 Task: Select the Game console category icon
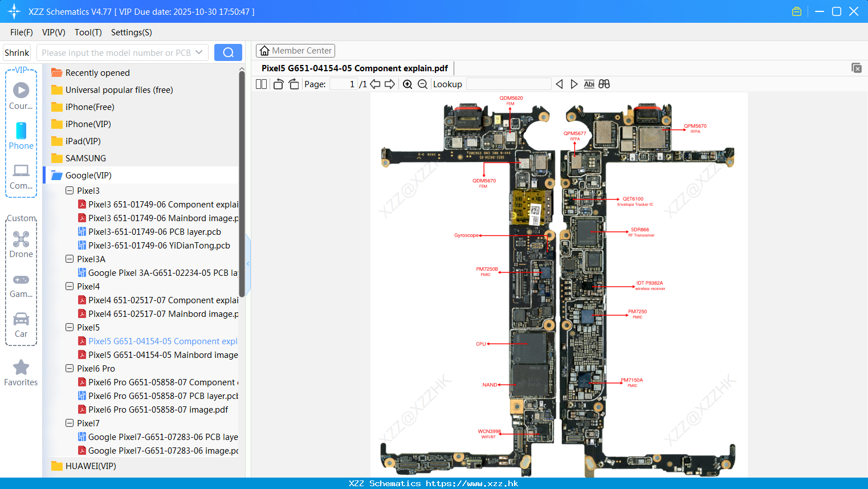[x=21, y=286]
